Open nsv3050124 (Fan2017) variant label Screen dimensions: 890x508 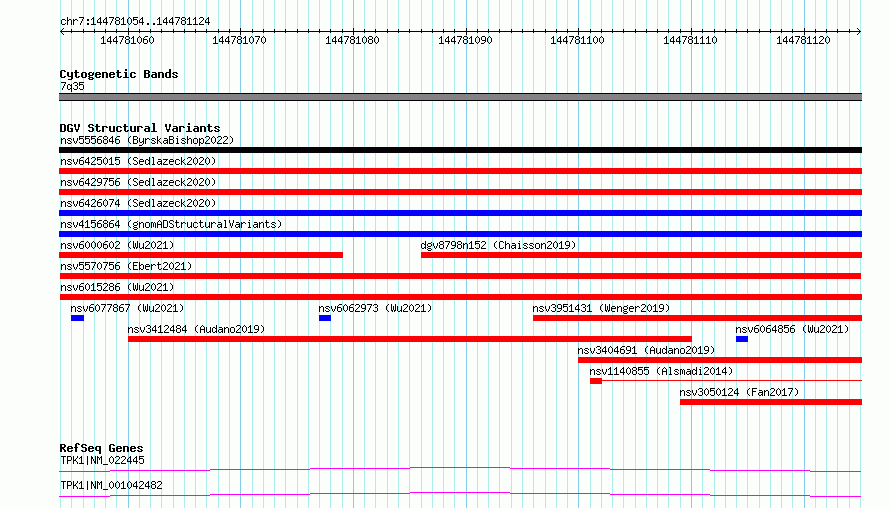coord(739,392)
